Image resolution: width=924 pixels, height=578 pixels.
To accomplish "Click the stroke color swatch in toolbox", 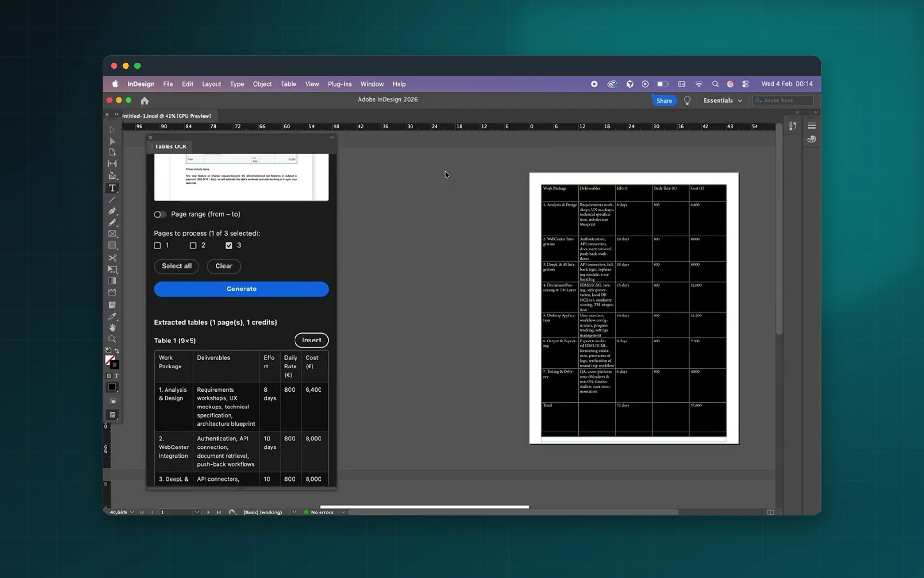I will 115,365.
